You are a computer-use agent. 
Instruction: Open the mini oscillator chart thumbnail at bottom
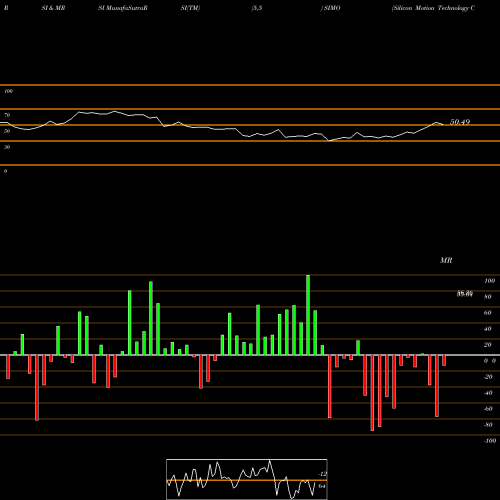(x=247, y=479)
